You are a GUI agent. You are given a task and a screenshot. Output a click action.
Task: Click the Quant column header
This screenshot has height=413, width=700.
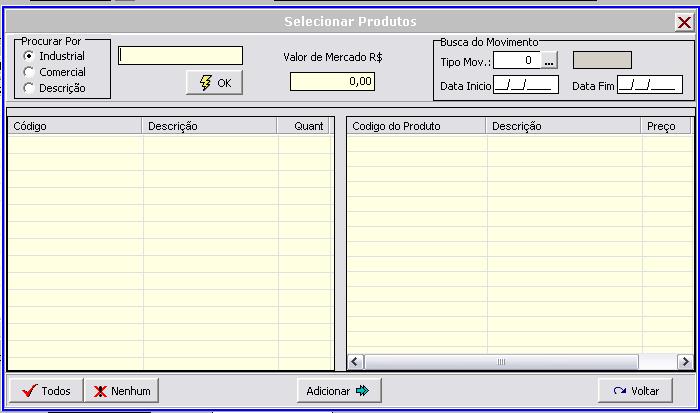click(308, 126)
